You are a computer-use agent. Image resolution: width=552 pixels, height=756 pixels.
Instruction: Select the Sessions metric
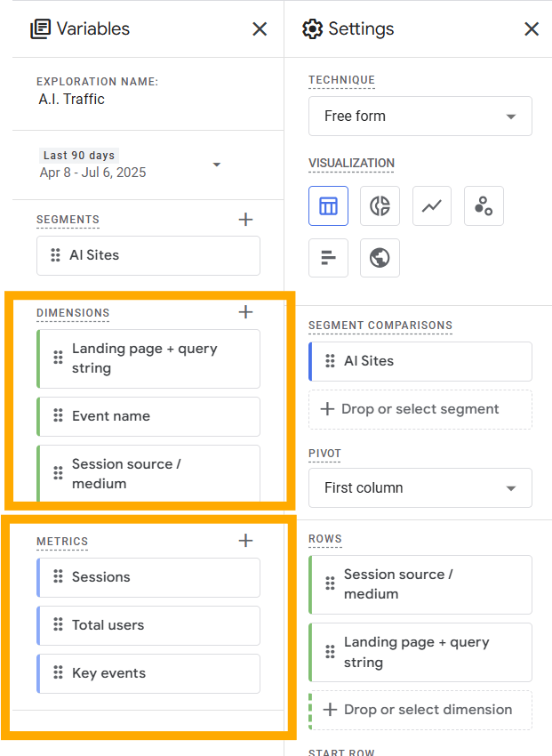point(148,577)
